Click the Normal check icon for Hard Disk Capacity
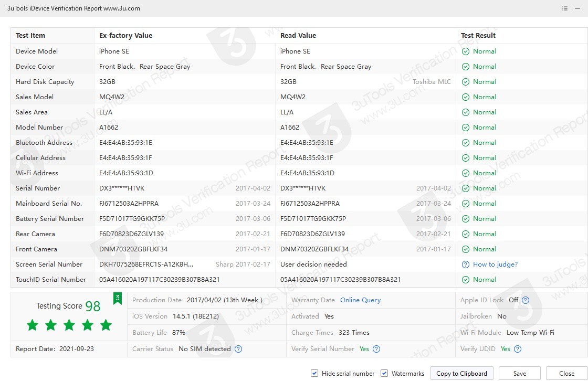This screenshot has height=381, width=588. click(x=465, y=82)
